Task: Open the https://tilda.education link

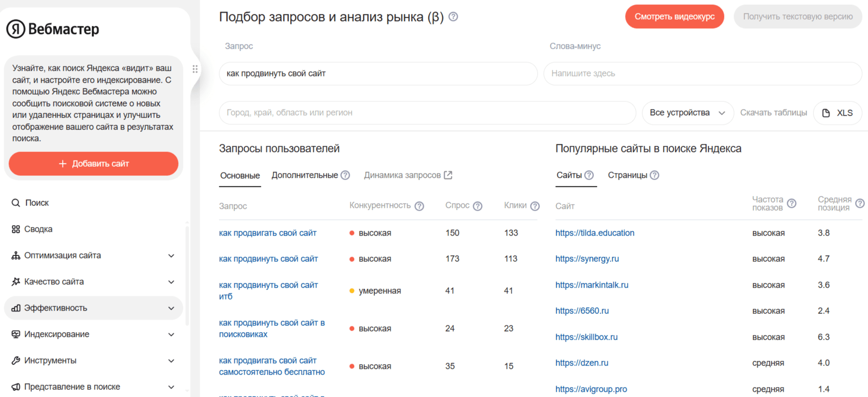Action: click(595, 233)
